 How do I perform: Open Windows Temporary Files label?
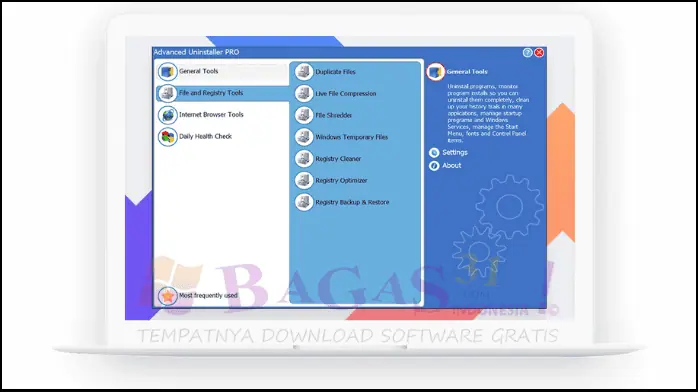pyautogui.click(x=352, y=137)
